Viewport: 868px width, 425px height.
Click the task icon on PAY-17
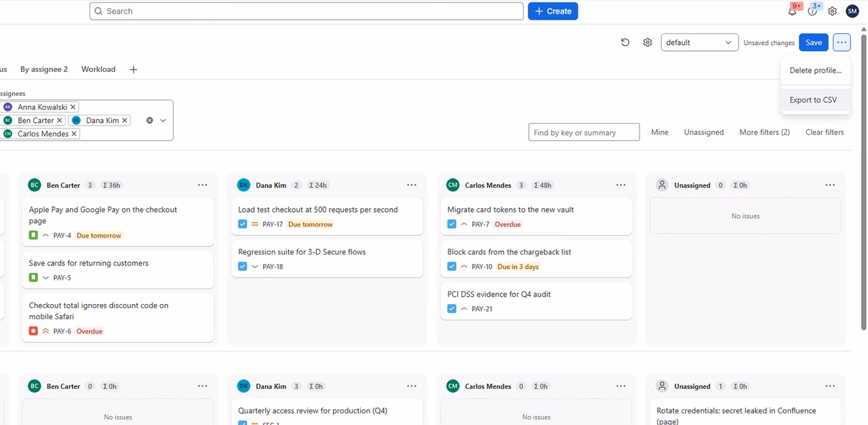tap(243, 224)
